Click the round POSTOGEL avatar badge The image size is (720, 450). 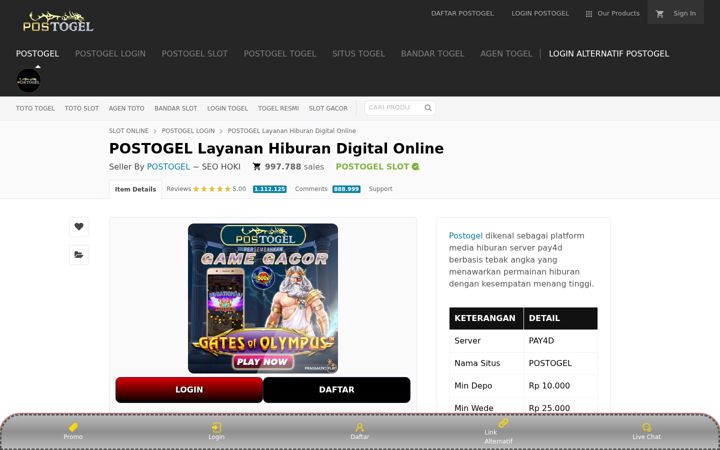point(28,81)
